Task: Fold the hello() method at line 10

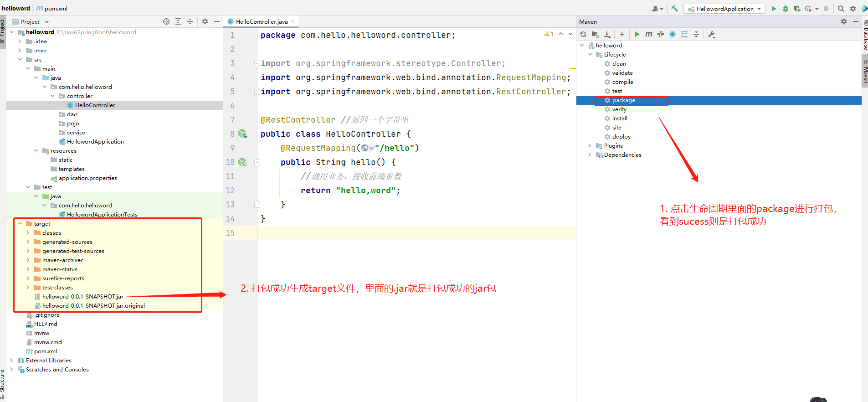Action: [257, 162]
